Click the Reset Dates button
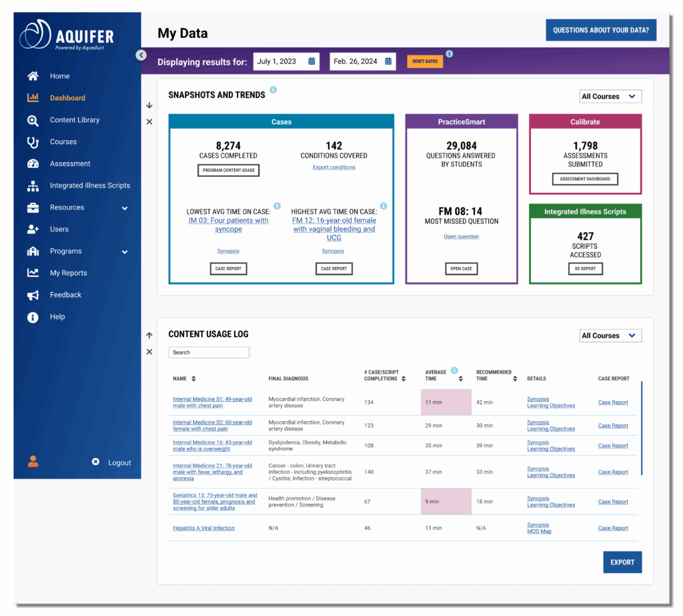683x616 pixels. pyautogui.click(x=425, y=61)
